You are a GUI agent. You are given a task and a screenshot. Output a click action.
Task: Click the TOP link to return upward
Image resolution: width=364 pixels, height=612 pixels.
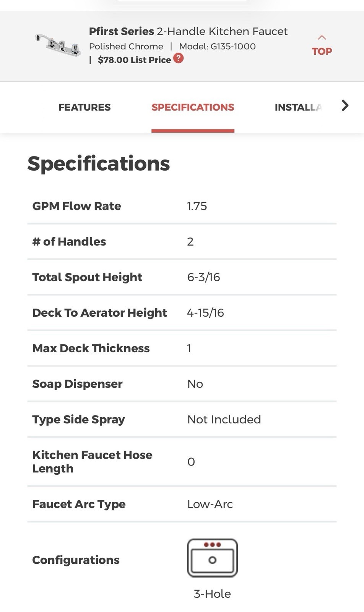tap(322, 51)
